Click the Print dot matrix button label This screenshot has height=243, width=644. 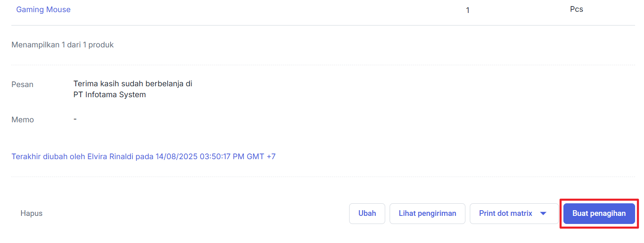(505, 213)
